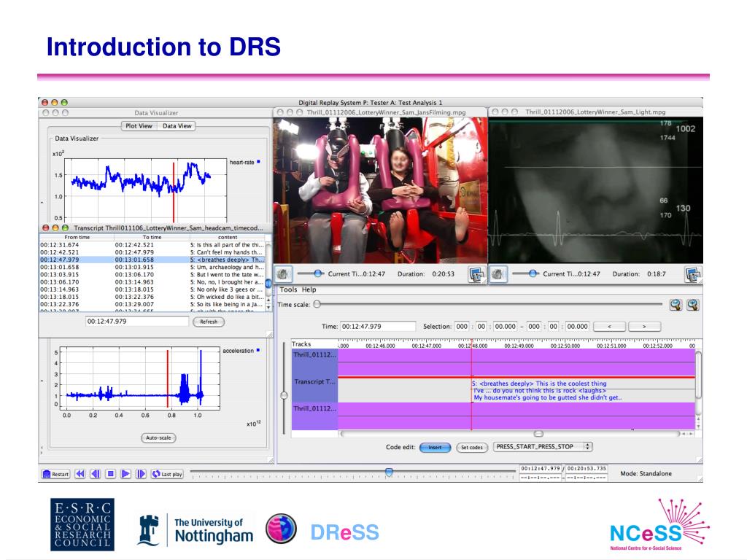
Task: Click the Restart playback button
Action: 55,474
